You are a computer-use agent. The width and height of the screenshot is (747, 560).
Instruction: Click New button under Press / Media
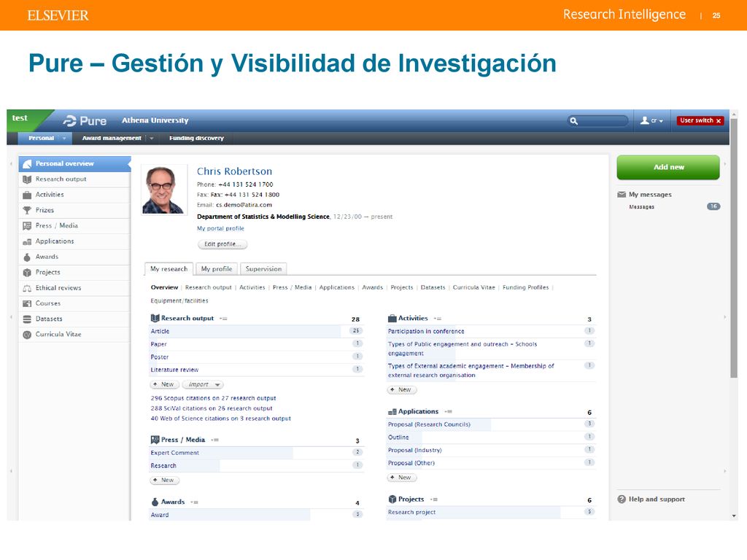[x=164, y=481]
